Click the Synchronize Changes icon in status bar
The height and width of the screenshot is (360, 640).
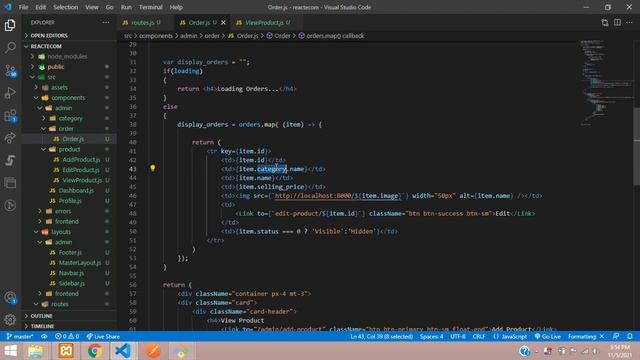pos(44,337)
